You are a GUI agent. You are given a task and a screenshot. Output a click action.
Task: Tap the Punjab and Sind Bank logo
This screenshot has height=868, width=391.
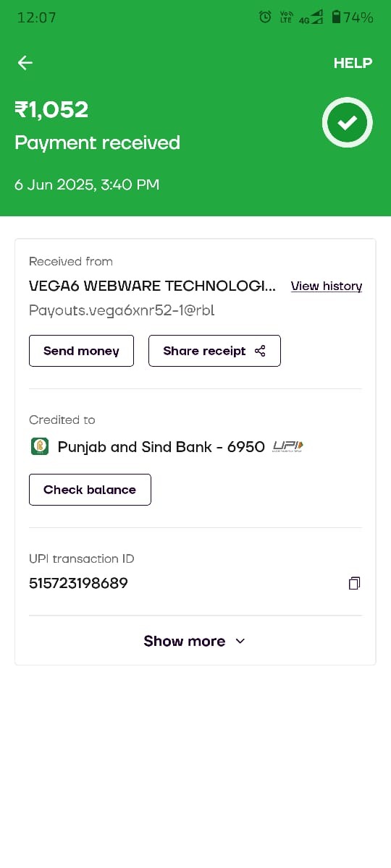(x=39, y=446)
